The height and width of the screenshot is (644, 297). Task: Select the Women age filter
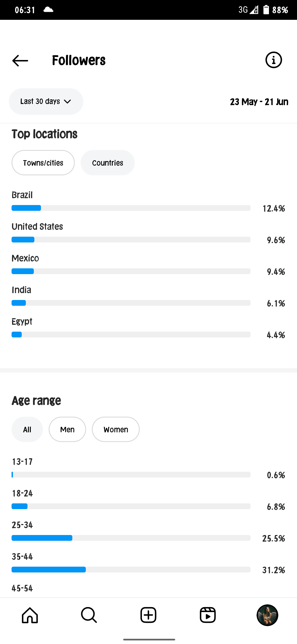coord(116,429)
